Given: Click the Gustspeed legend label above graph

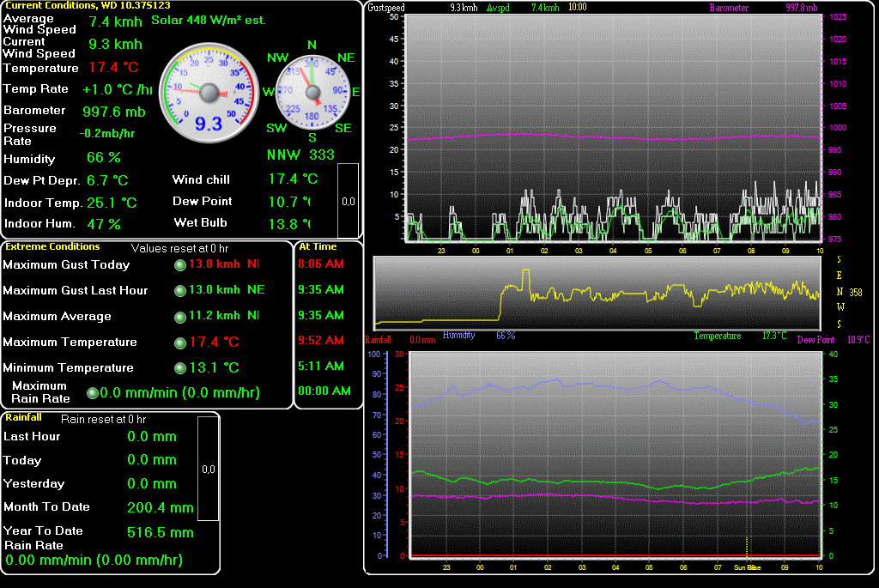Looking at the screenshot, I should coord(385,8).
